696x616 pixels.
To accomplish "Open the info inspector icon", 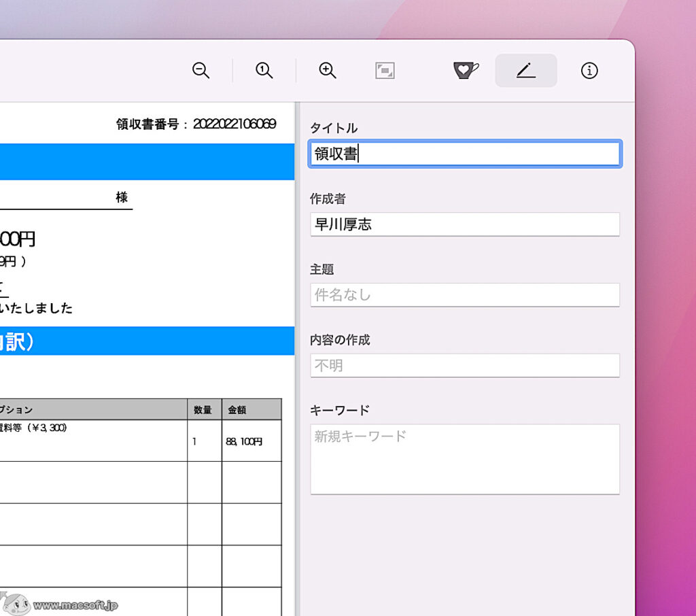I will click(x=589, y=70).
